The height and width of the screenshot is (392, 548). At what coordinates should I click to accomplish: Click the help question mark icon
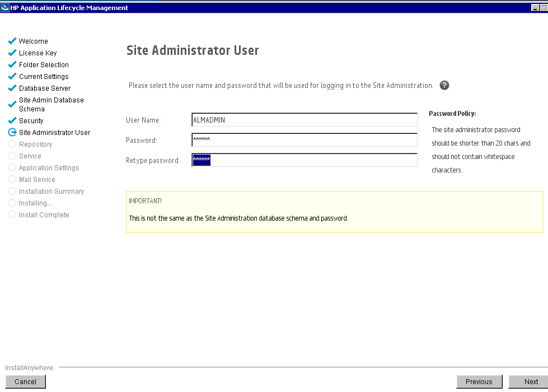(x=444, y=85)
